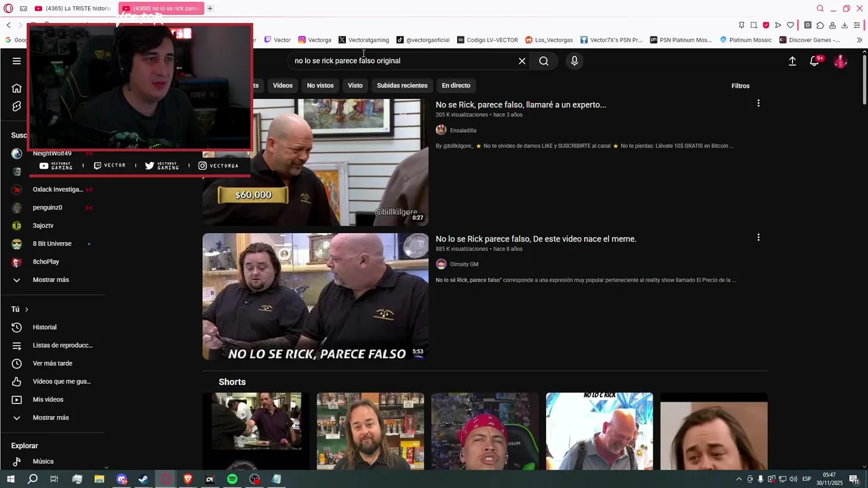This screenshot has height=488, width=868.
Task: Open Windows Start menu
Action: pos(10,479)
